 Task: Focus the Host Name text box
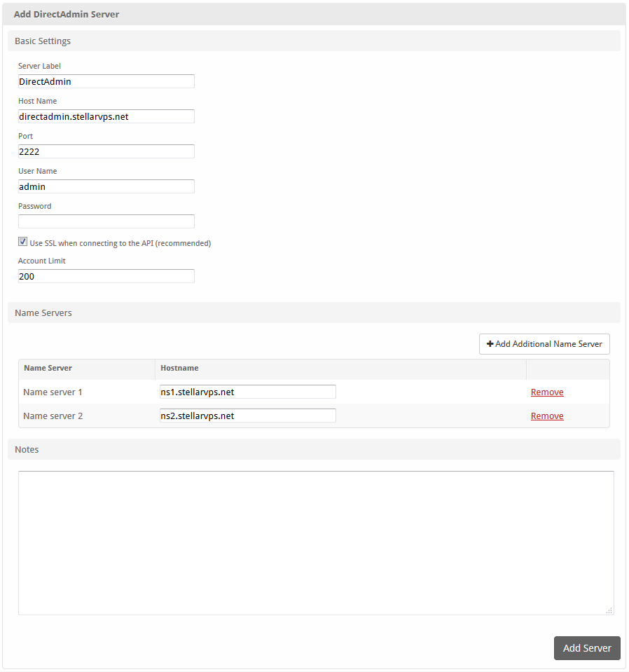(106, 116)
